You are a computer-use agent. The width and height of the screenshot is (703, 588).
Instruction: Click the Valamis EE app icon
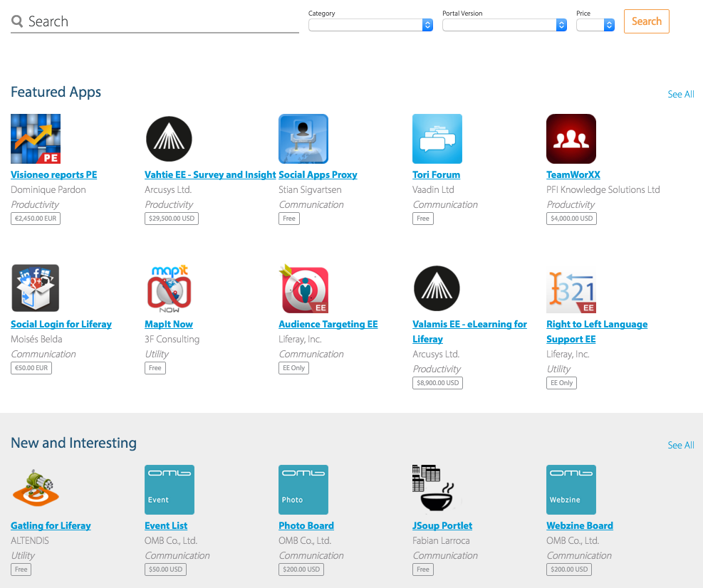437,288
